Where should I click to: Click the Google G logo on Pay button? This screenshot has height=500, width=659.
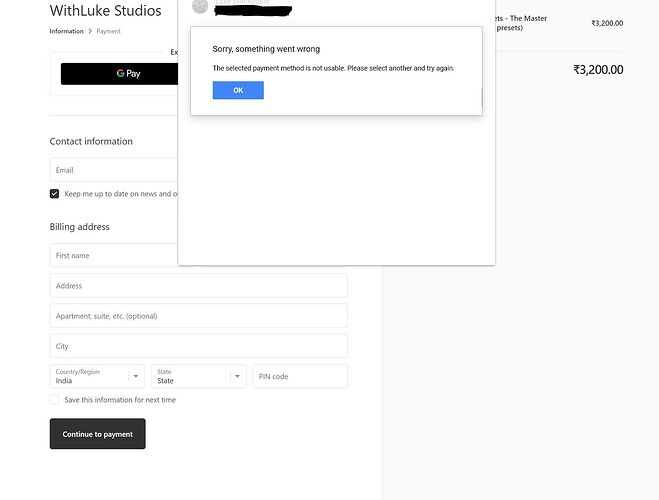[120, 74]
